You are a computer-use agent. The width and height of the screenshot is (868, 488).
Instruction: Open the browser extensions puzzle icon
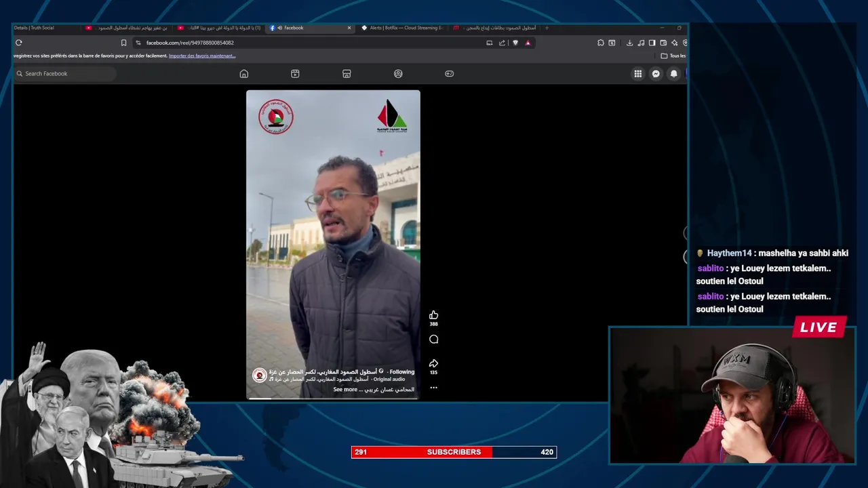point(601,43)
